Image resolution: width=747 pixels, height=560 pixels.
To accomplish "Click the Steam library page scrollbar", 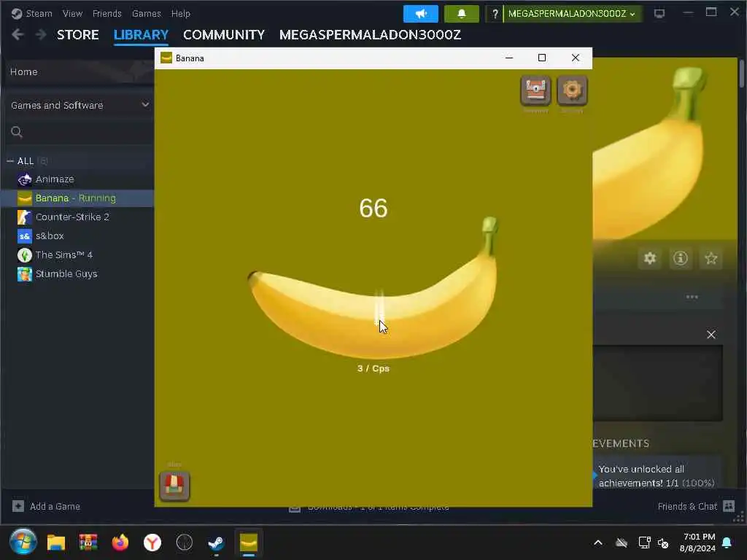I will click(741, 74).
